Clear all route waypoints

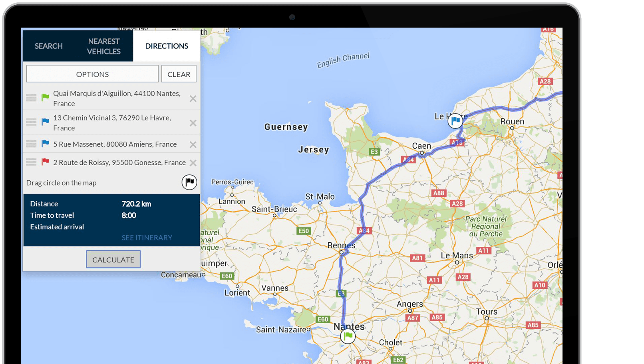(x=179, y=74)
